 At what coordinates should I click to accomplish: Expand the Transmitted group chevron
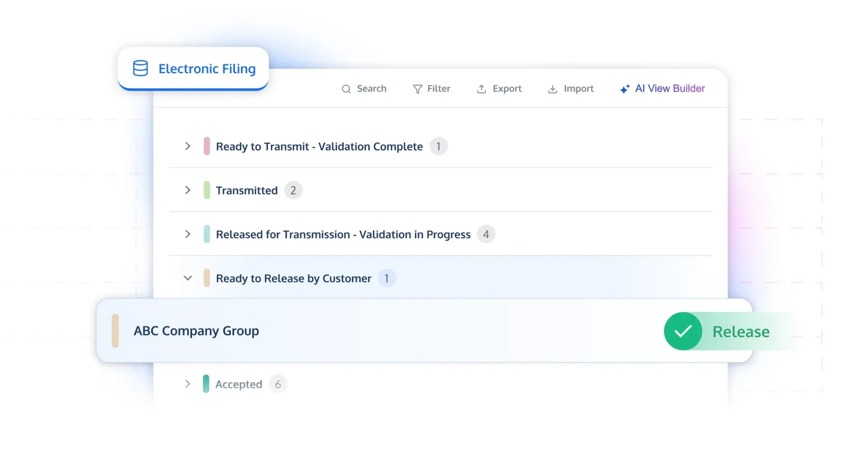tap(187, 190)
